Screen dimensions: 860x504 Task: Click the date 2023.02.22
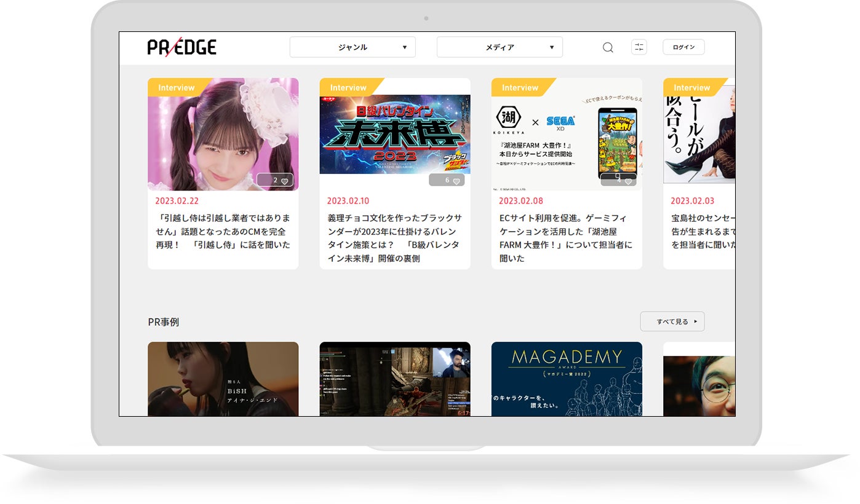pyautogui.click(x=177, y=201)
